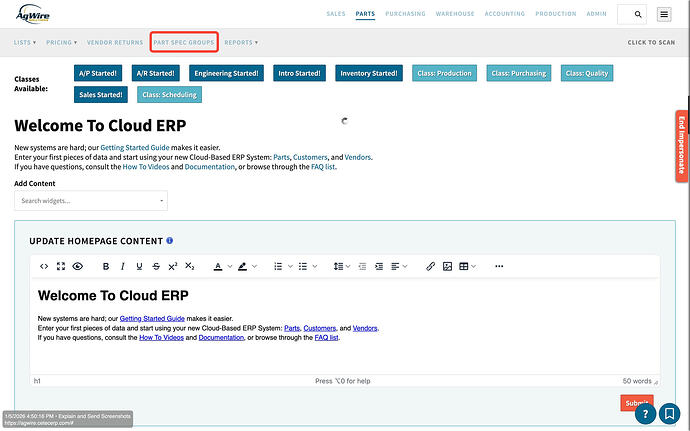Apply strikethrough formatting in editor
The width and height of the screenshot is (690, 431).
[155, 266]
